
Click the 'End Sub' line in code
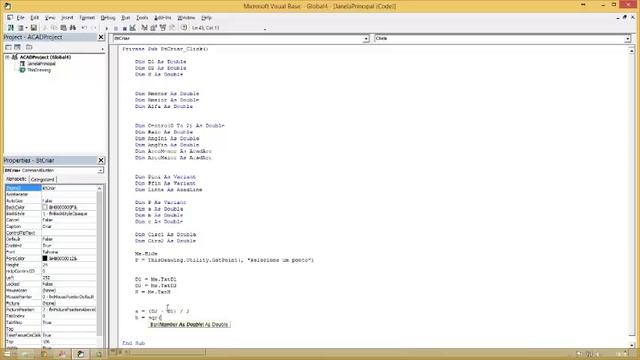(x=133, y=343)
